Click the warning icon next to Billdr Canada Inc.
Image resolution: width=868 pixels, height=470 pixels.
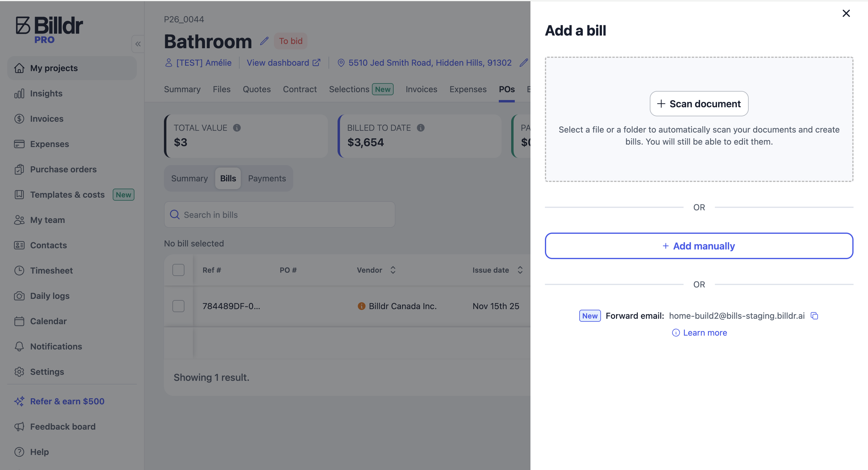[361, 306]
